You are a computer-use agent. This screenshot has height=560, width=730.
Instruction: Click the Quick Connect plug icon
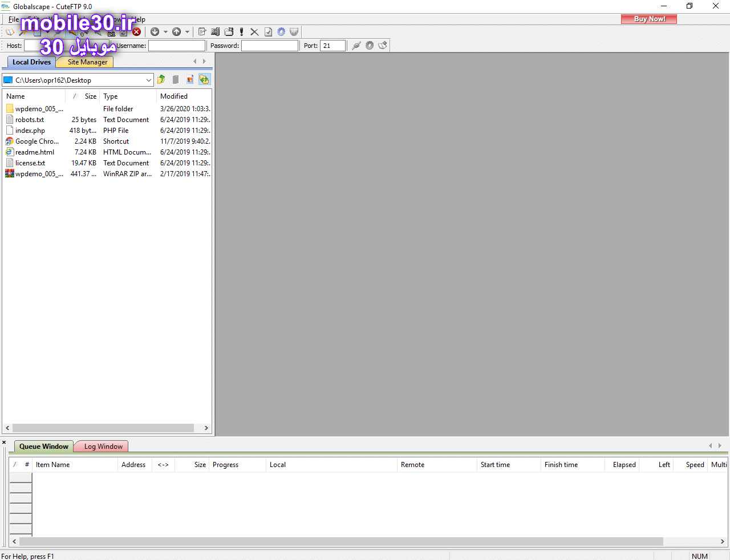click(x=356, y=46)
